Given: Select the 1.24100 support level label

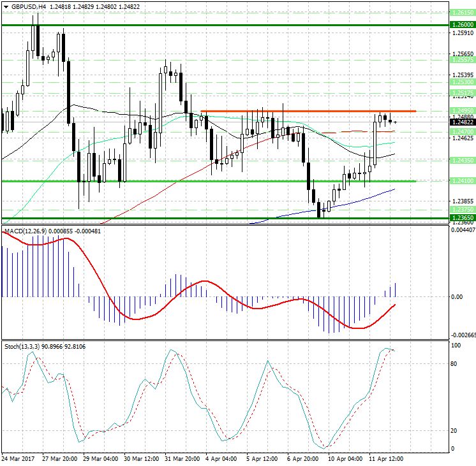Looking at the screenshot, I should 463,181.
